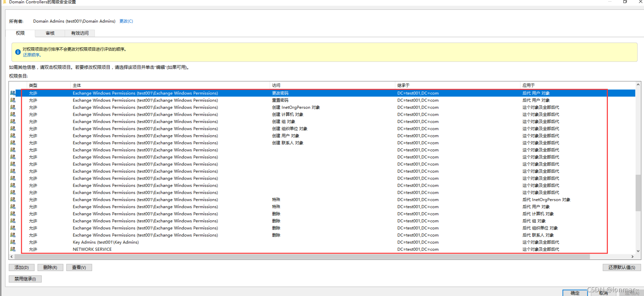Select the 创建 组 对象 entry

(x=284, y=122)
